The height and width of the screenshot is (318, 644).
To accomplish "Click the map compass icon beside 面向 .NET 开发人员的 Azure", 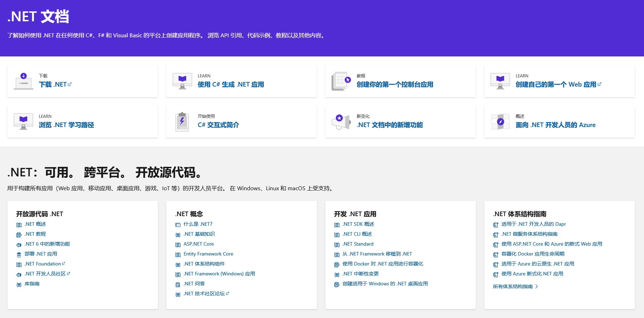I will 500,122.
